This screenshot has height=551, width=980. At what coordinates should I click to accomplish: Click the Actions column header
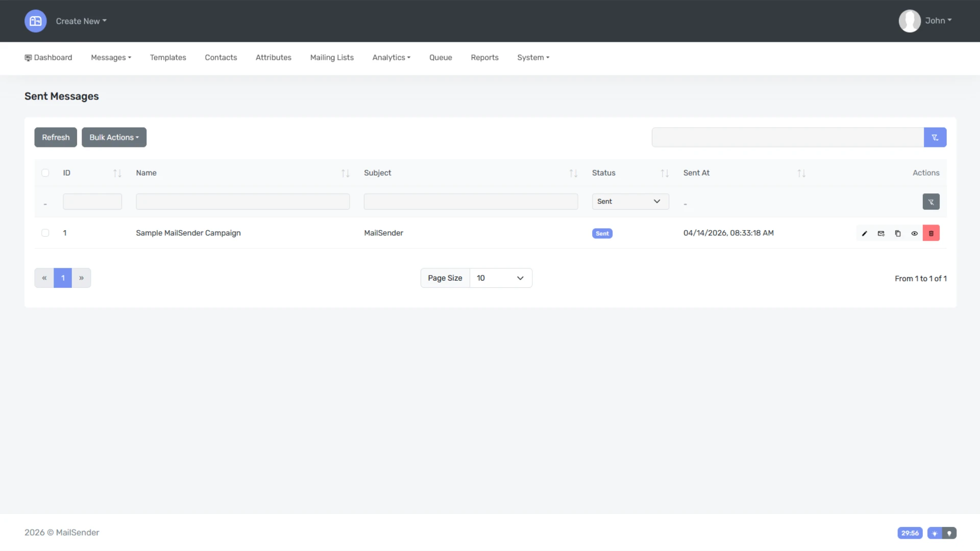926,173
